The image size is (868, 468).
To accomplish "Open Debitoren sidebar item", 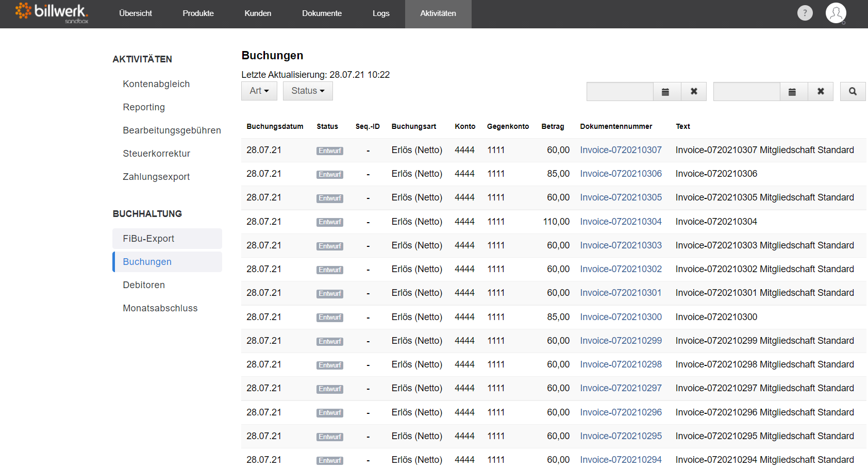I will pyautogui.click(x=144, y=285).
